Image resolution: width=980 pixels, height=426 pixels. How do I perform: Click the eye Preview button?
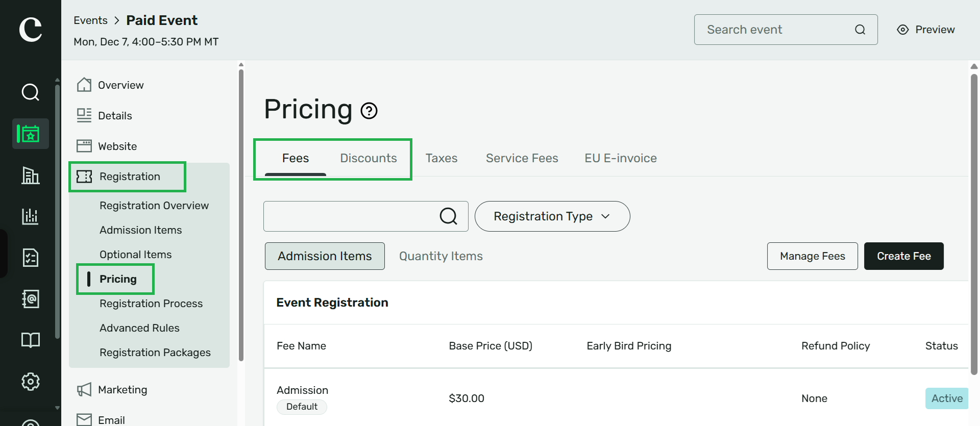point(926,30)
